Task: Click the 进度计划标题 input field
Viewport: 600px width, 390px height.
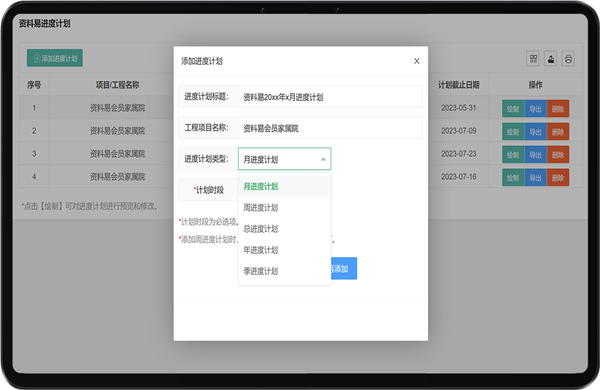Action: [330, 96]
